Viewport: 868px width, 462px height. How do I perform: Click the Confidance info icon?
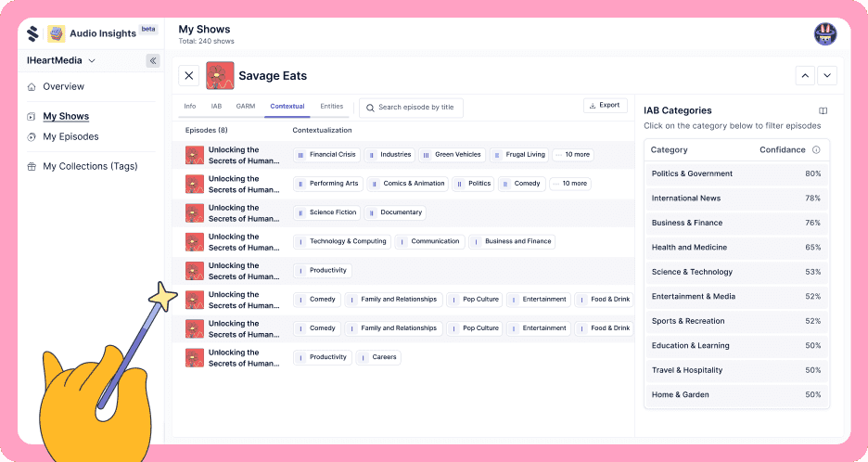(x=816, y=150)
